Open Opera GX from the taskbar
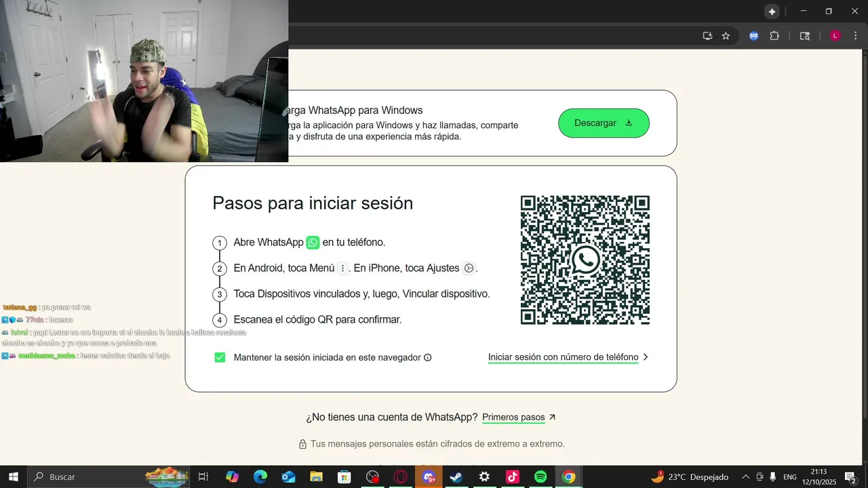Image resolution: width=868 pixels, height=488 pixels. 401,477
